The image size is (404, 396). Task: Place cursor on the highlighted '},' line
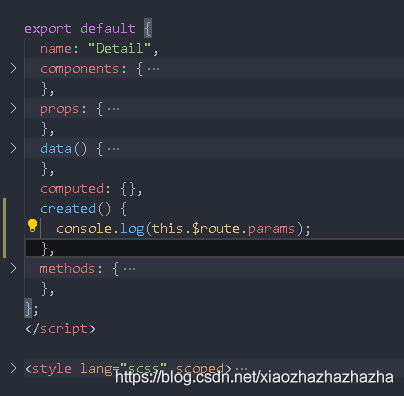pos(215,248)
